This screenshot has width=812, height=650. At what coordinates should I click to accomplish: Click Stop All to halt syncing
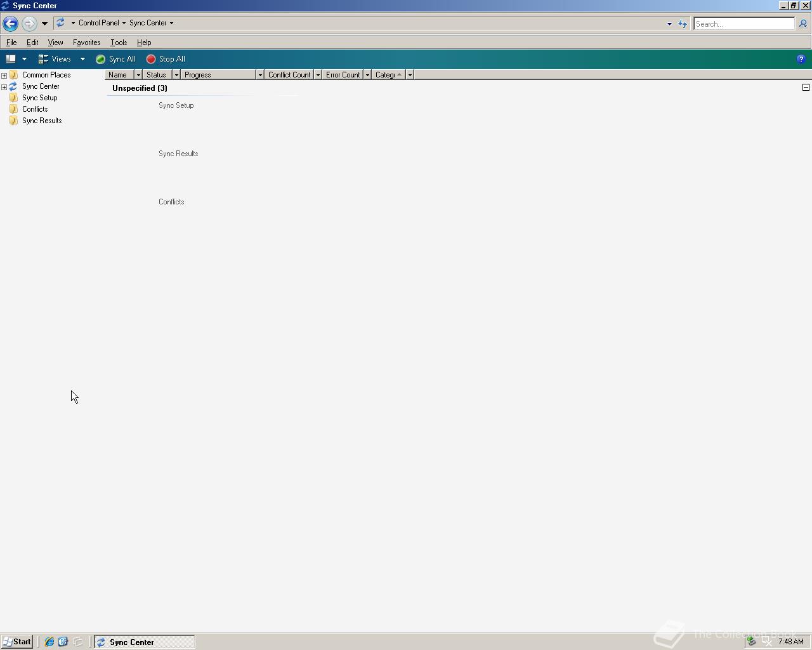click(x=166, y=59)
